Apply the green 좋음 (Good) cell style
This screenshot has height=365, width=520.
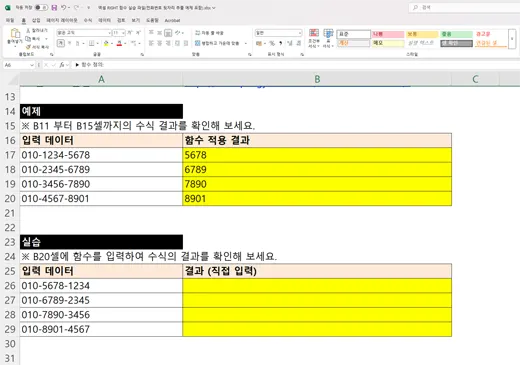click(456, 34)
